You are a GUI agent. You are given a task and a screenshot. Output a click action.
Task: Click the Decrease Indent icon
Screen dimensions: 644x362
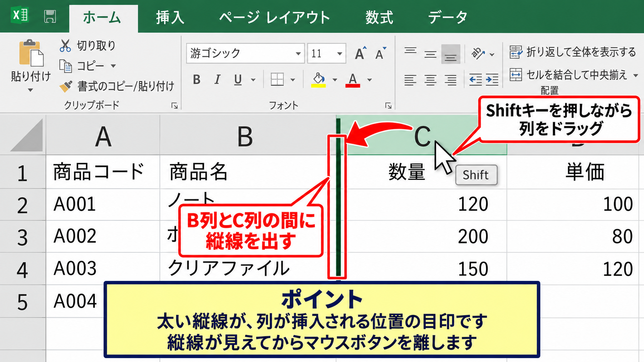(x=475, y=80)
